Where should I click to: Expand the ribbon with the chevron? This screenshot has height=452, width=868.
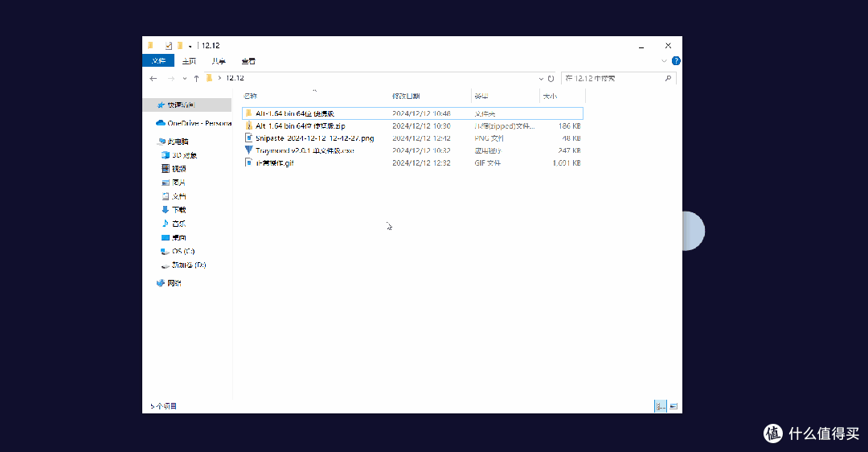[664, 61]
